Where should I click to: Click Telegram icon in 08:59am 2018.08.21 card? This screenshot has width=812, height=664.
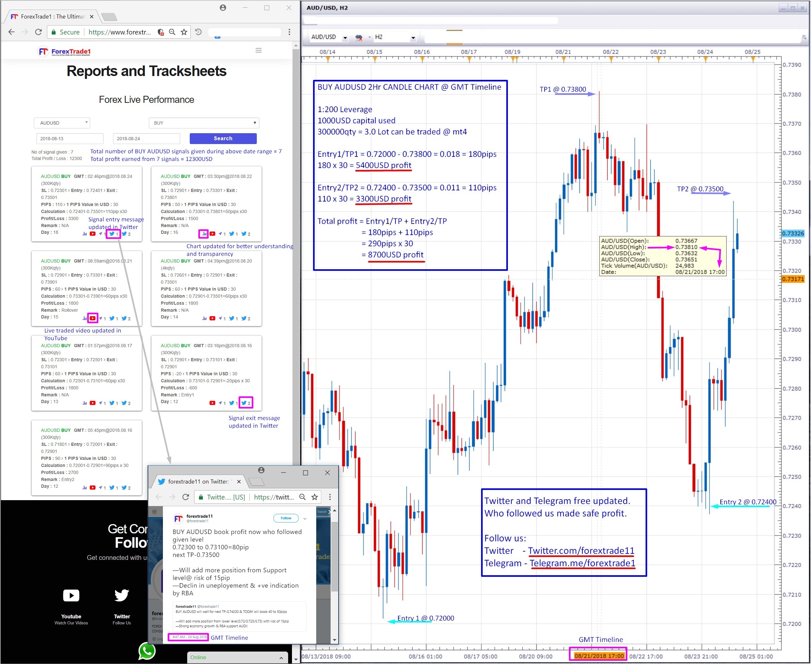101,319
